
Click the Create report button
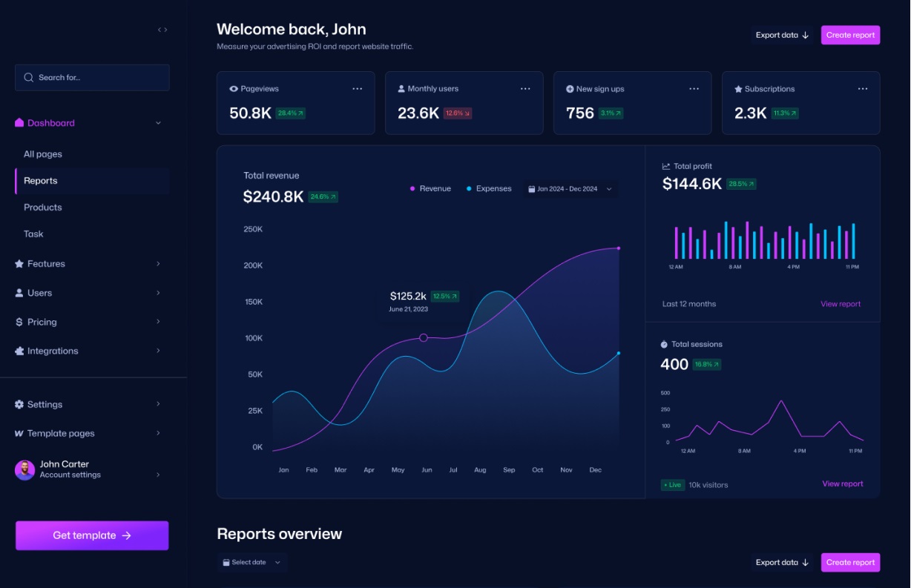850,35
